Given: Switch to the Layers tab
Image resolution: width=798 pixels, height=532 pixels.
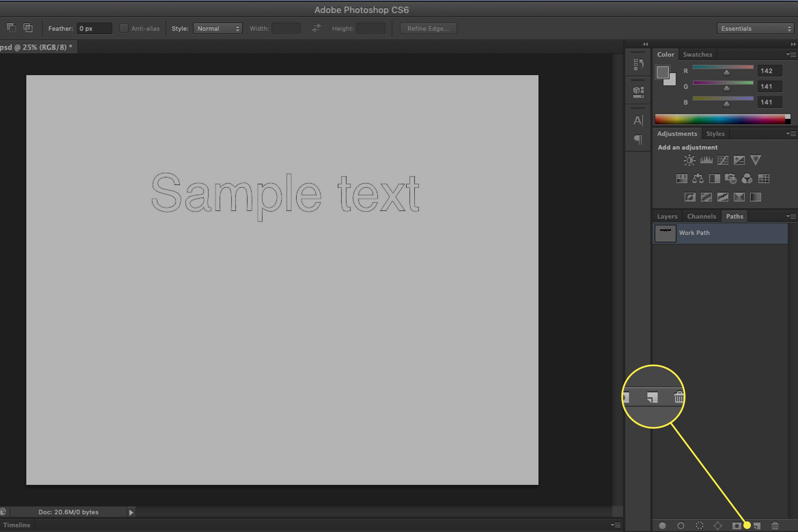Looking at the screenshot, I should pos(667,216).
